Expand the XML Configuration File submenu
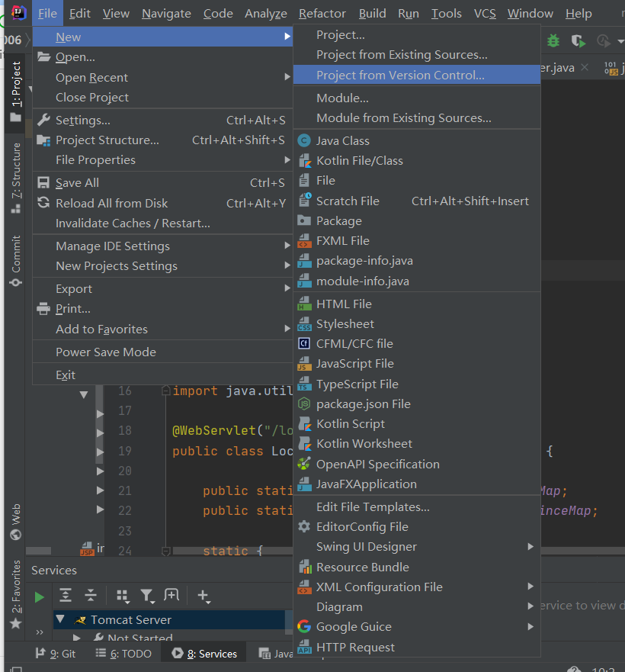The image size is (625, 672). pos(416,587)
